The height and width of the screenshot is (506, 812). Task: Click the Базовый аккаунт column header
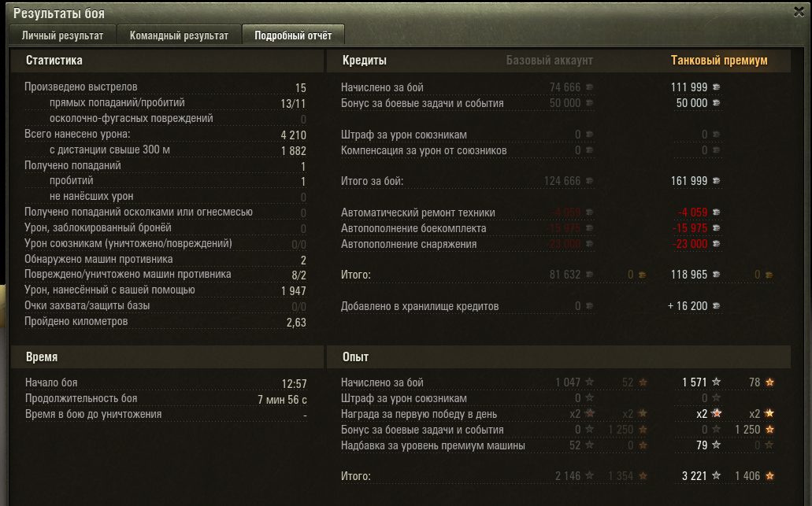tap(550, 60)
